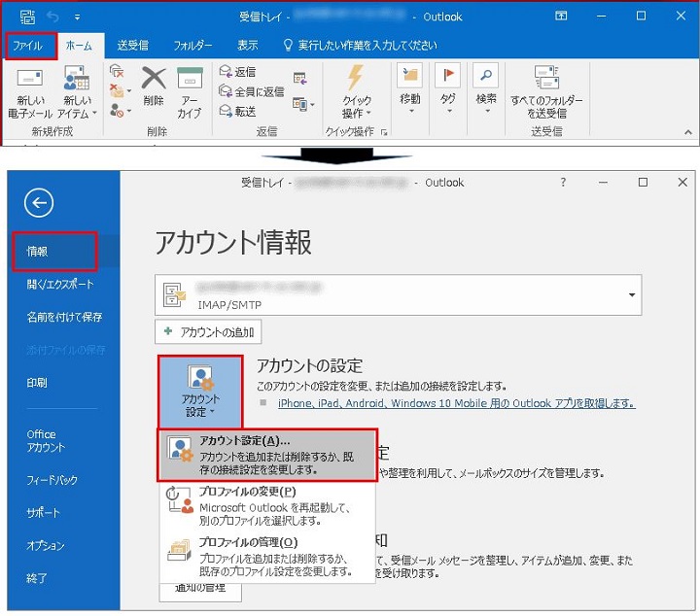Click 終了 to exit Outlook

(x=37, y=578)
